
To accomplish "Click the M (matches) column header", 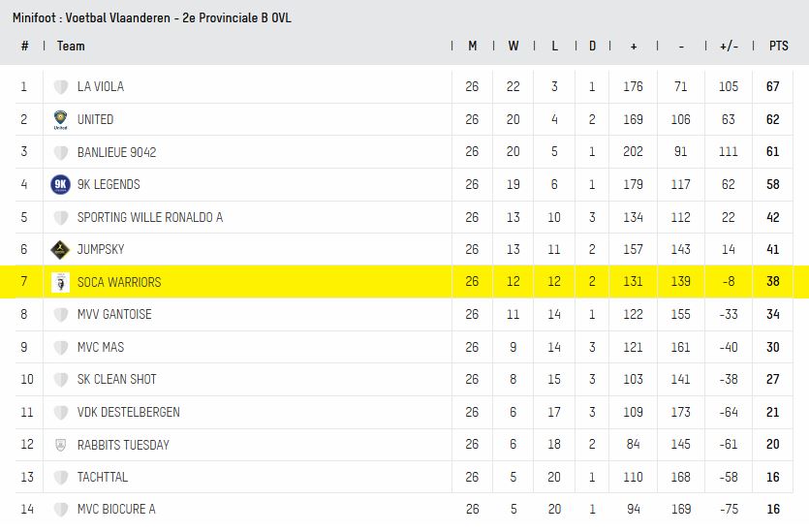I will pyautogui.click(x=472, y=46).
